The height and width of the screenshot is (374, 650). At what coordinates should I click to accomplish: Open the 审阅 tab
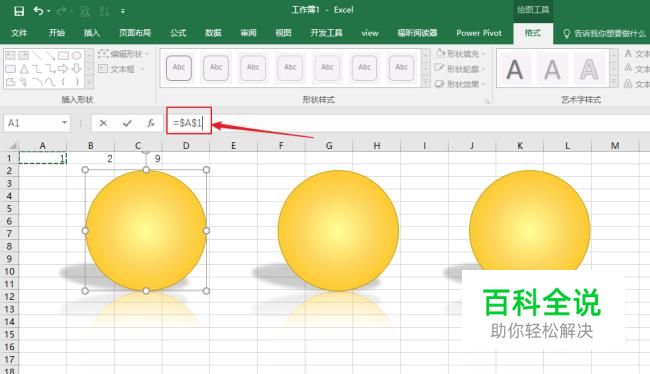coord(248,33)
